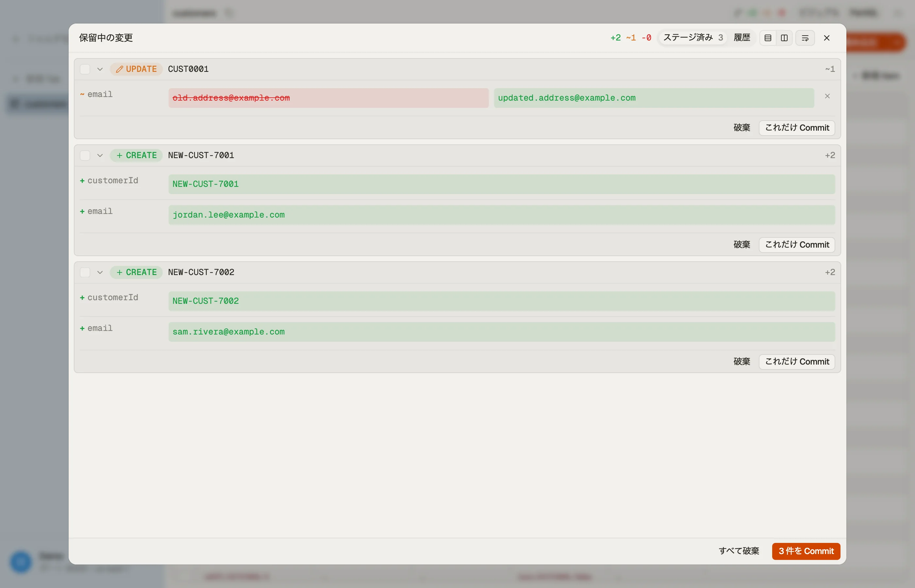Discard the NEW-CUST-7001 change with 破棄
Image resolution: width=915 pixels, height=588 pixels.
[741, 244]
